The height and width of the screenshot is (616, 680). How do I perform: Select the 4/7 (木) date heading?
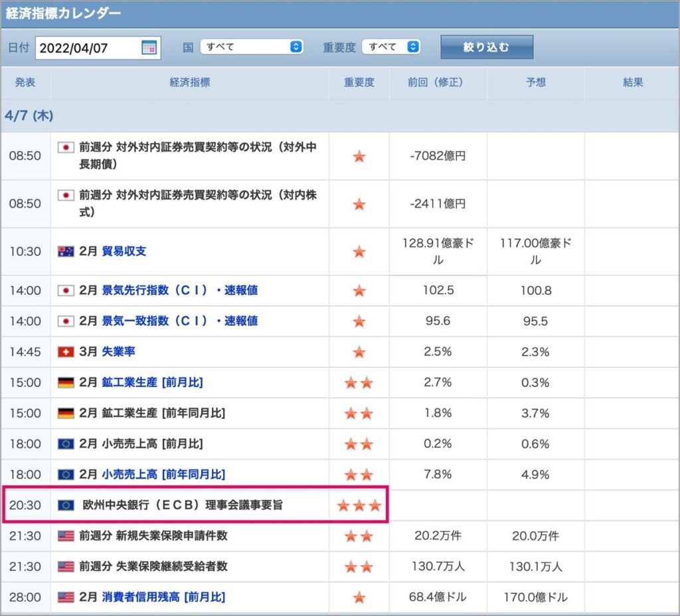coord(29,116)
